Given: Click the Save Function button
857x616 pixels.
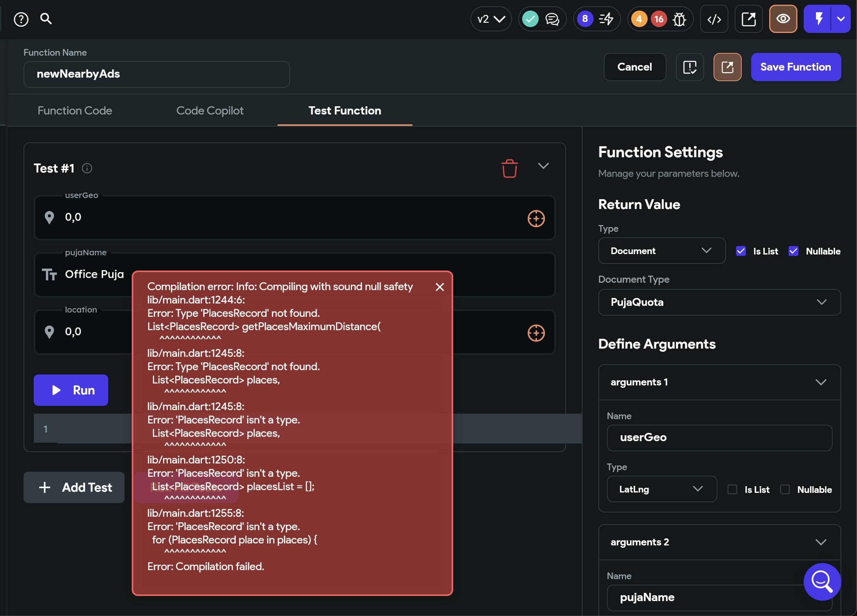Looking at the screenshot, I should 795,67.
